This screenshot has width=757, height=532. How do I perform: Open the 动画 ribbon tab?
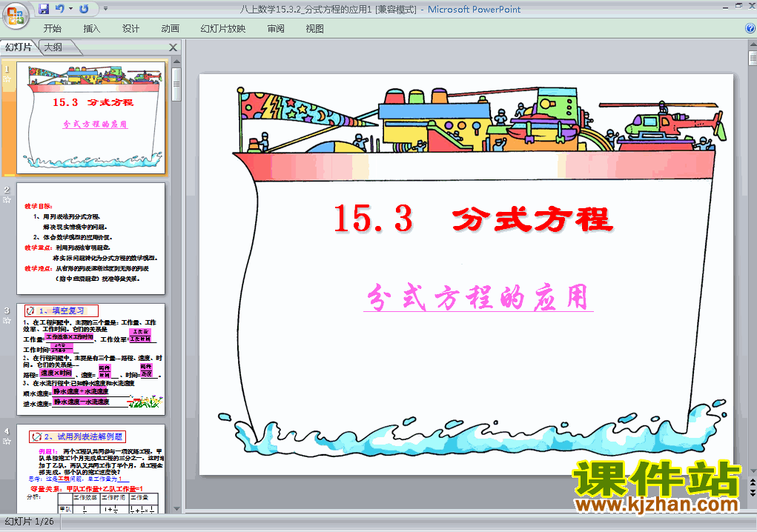(x=171, y=28)
